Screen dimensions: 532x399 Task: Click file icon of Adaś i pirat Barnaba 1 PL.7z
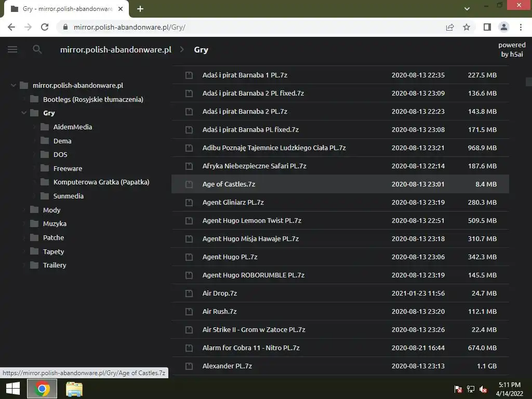(x=189, y=75)
